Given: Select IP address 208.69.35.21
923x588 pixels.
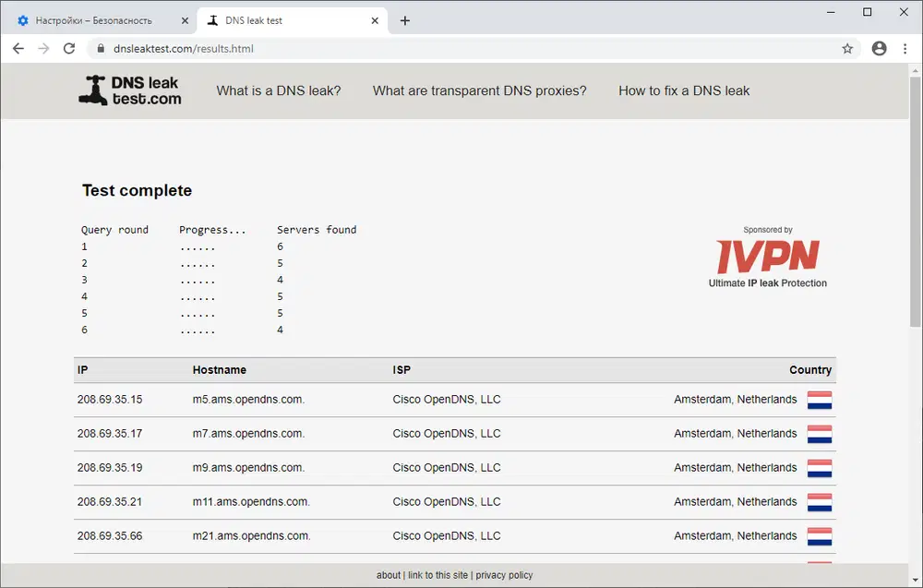Looking at the screenshot, I should (x=110, y=501).
